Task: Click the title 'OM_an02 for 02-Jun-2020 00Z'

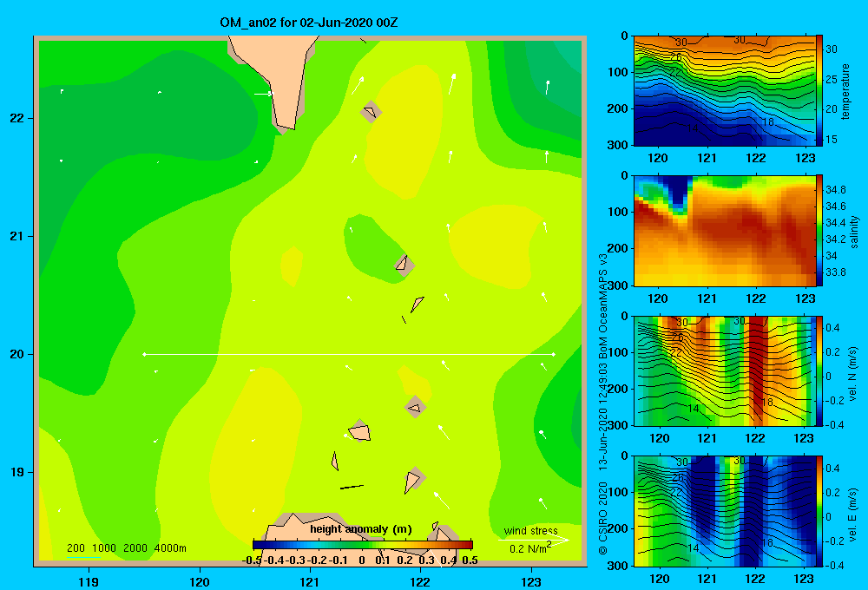Action: (308, 23)
